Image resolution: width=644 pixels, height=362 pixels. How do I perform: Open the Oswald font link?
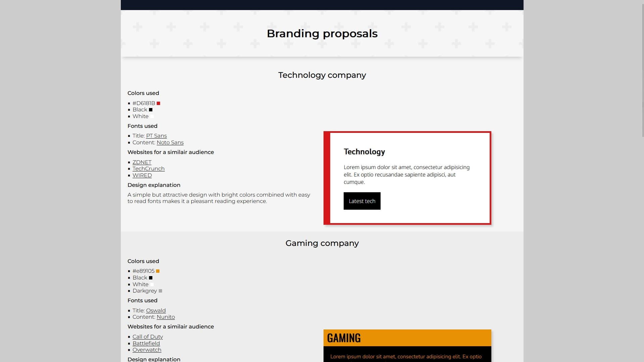156,311
